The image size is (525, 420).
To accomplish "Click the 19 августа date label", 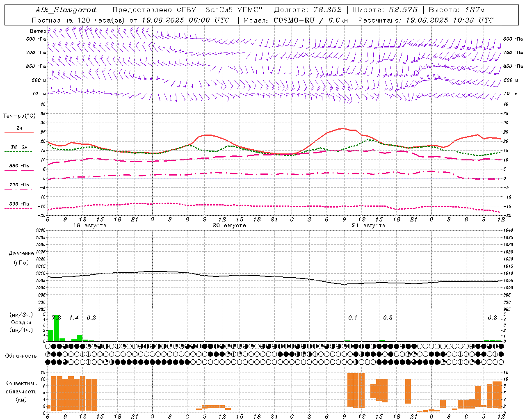I will [90, 226].
